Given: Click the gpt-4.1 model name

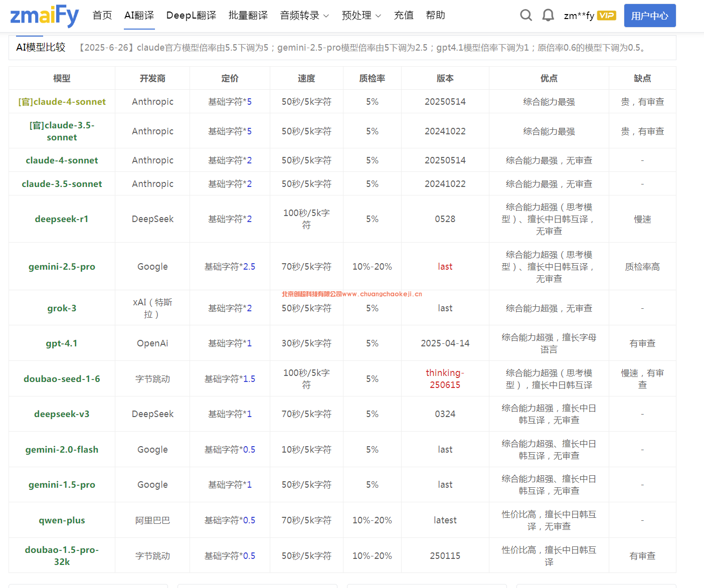Looking at the screenshot, I should coord(62,343).
